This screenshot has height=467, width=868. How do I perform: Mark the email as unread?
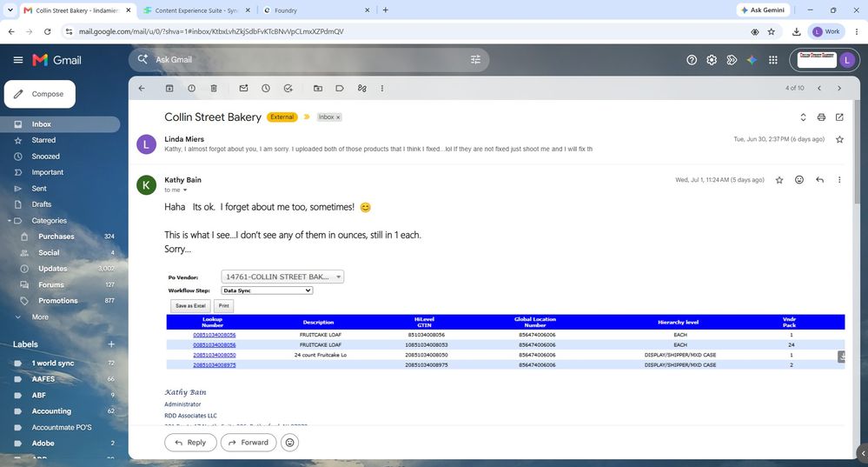point(243,88)
